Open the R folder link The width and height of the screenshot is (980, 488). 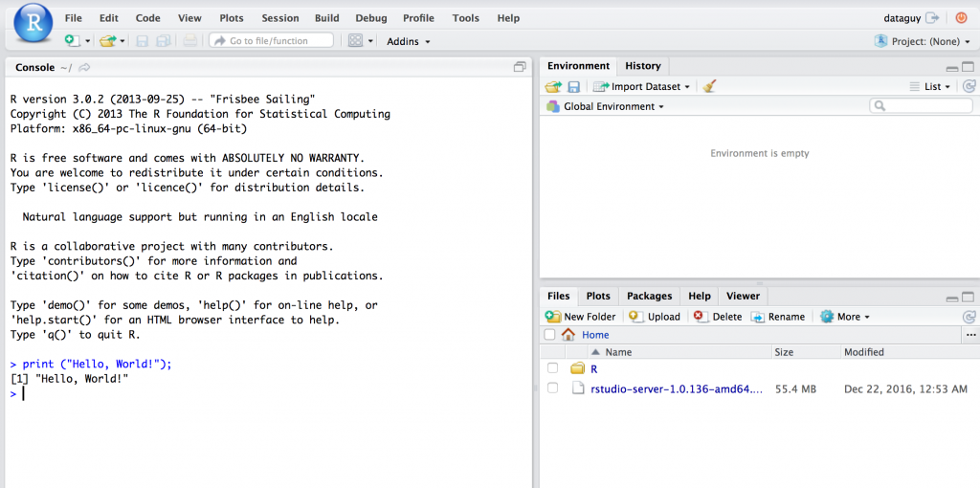pos(593,369)
